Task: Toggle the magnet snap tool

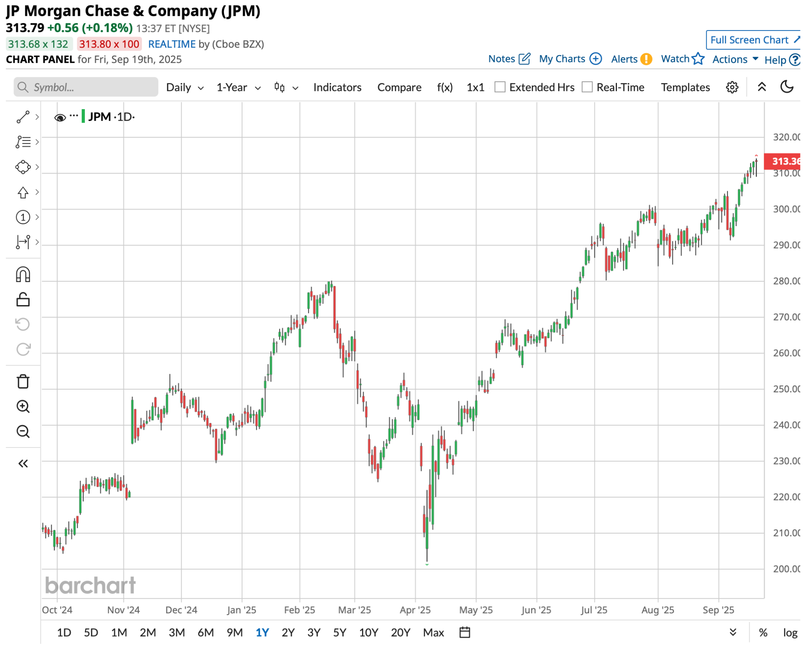Action: (x=23, y=275)
